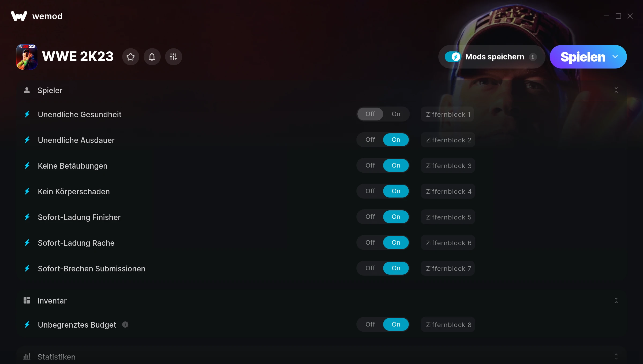Click the Spieler person icon

27,90
